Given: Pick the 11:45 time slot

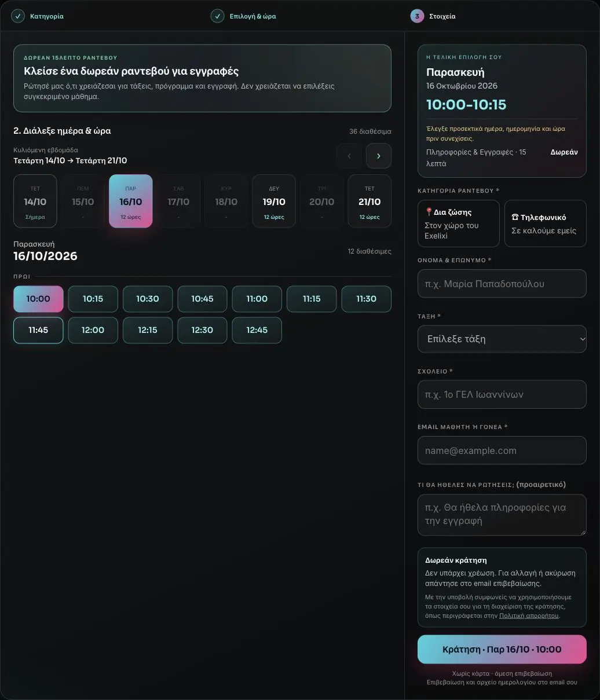Looking at the screenshot, I should [38, 330].
